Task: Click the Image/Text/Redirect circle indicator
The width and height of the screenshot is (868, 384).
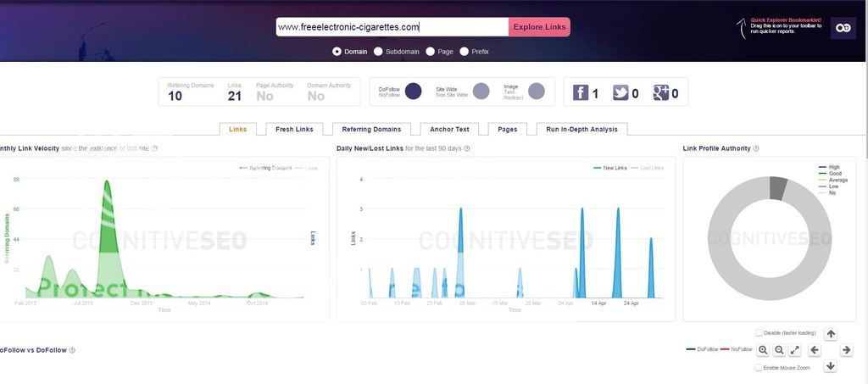Action: coord(537,92)
